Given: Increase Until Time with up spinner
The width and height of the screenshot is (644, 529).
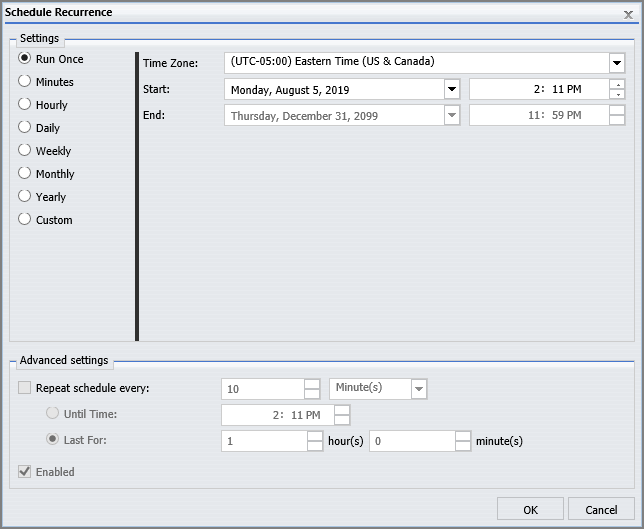Looking at the screenshot, I should 342,410.
